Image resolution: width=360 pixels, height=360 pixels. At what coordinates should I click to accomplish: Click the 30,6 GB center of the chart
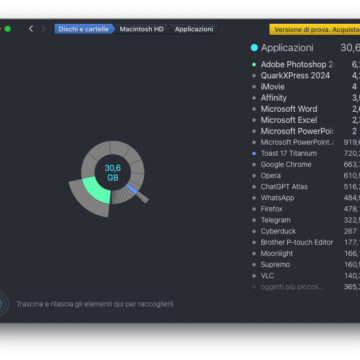113,173
